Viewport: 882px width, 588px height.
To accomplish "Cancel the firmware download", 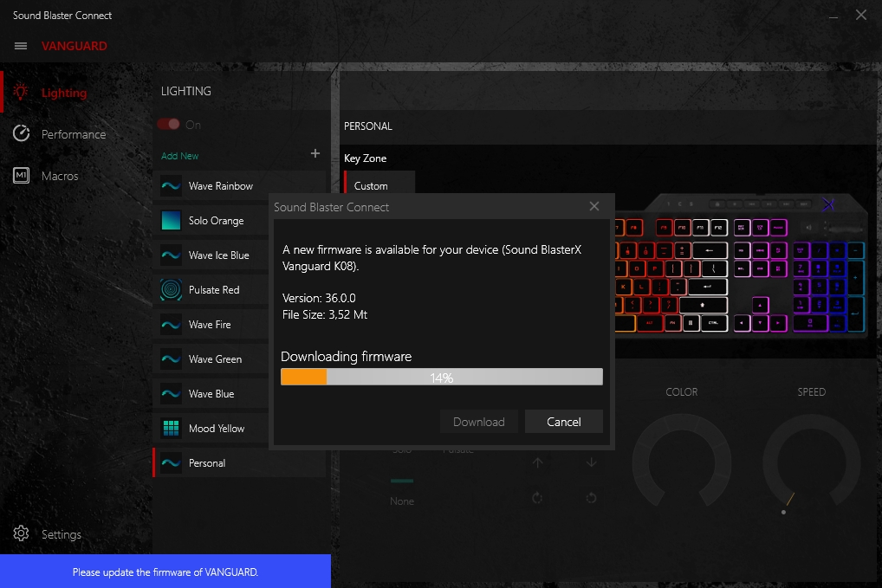I will point(564,422).
